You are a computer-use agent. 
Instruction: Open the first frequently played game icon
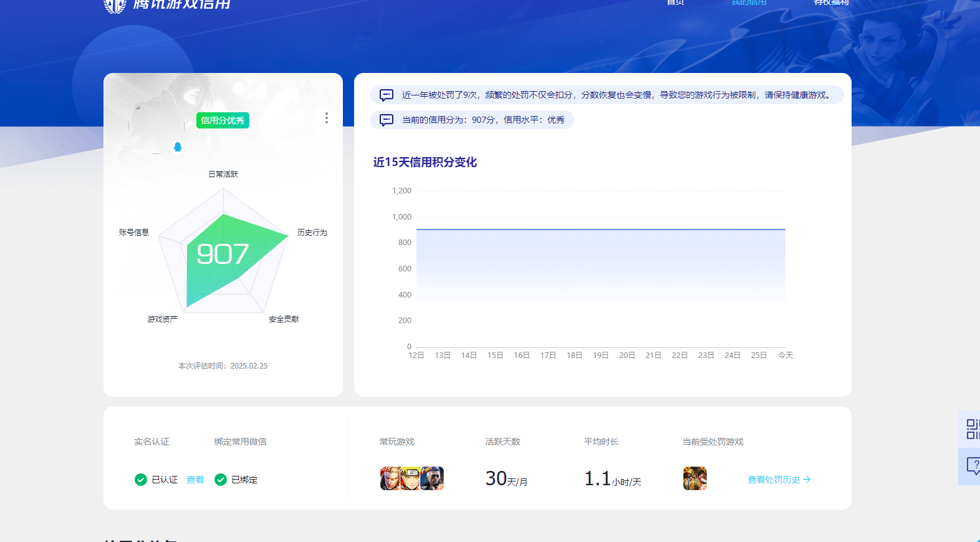(390, 478)
